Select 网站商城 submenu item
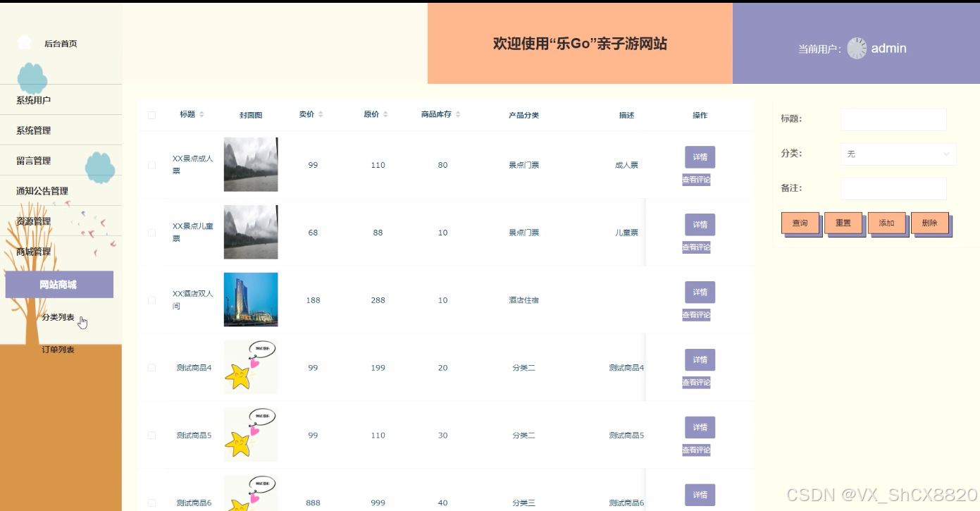 pyautogui.click(x=59, y=285)
